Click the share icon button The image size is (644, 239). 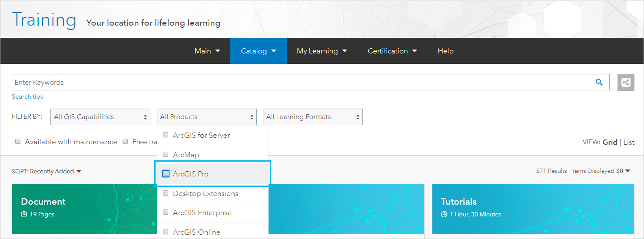tap(626, 82)
